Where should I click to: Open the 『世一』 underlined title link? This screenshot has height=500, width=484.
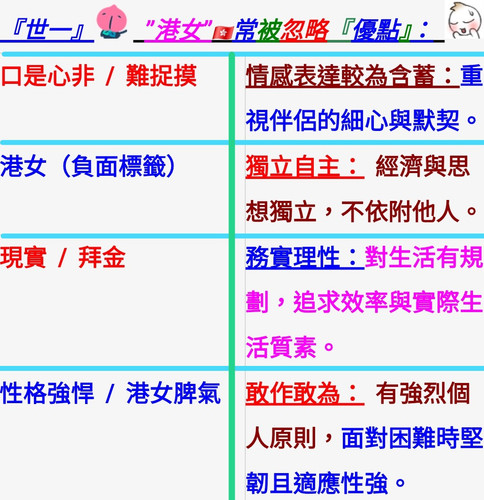[48, 31]
